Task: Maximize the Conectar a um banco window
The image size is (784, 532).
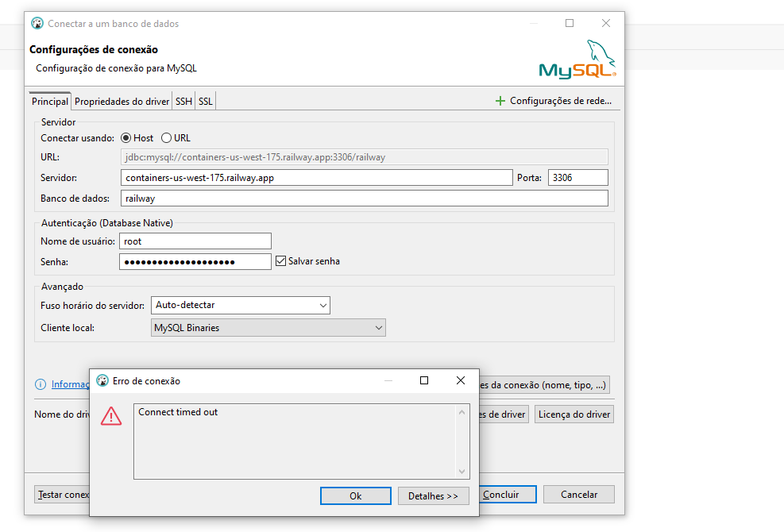Action: (570, 23)
